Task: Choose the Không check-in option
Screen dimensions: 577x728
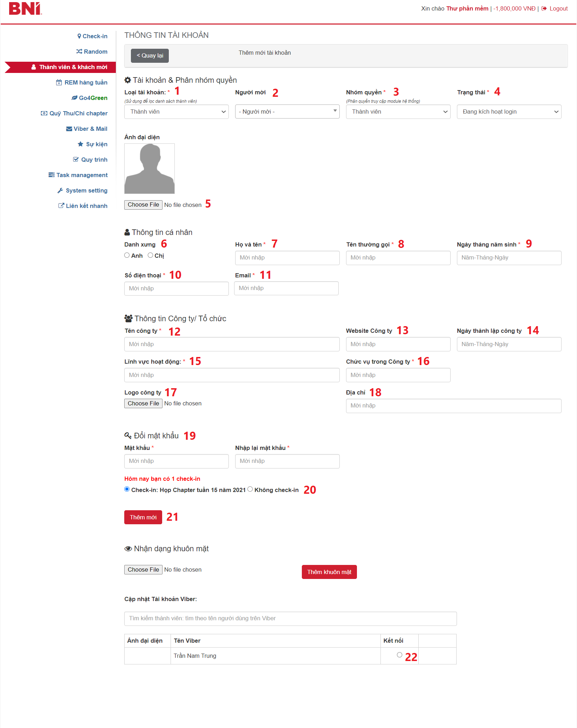Action: (250, 489)
